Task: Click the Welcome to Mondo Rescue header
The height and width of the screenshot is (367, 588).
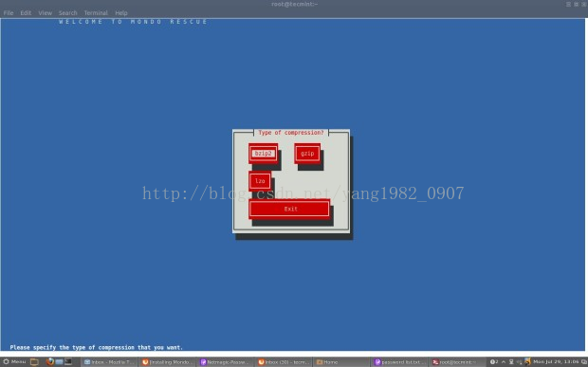Action: (133, 22)
